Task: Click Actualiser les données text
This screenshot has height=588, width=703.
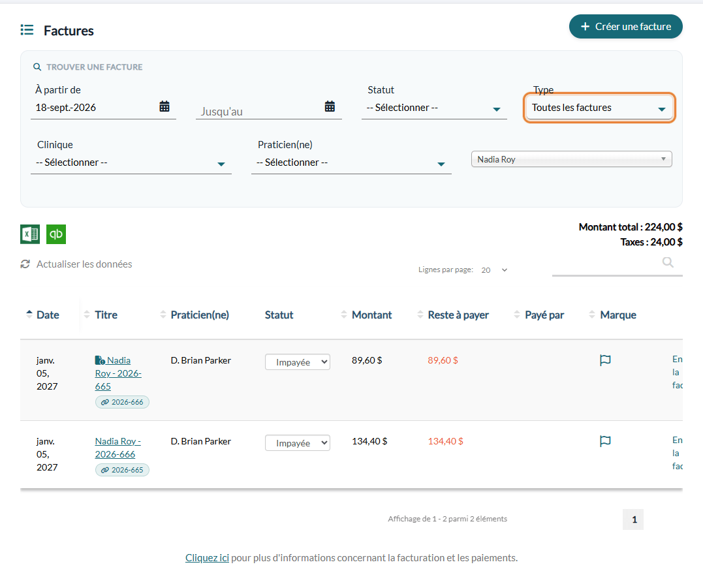Action: (x=84, y=264)
